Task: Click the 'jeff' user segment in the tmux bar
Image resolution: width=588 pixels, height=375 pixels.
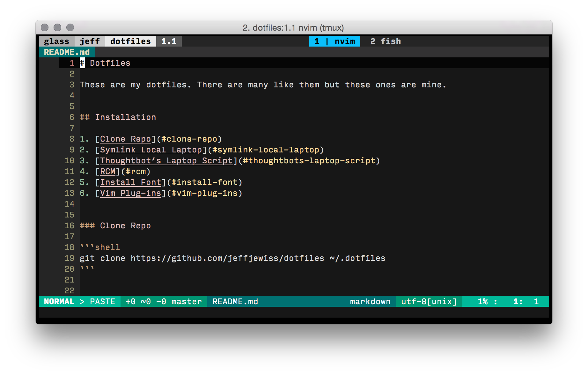Action: (90, 41)
